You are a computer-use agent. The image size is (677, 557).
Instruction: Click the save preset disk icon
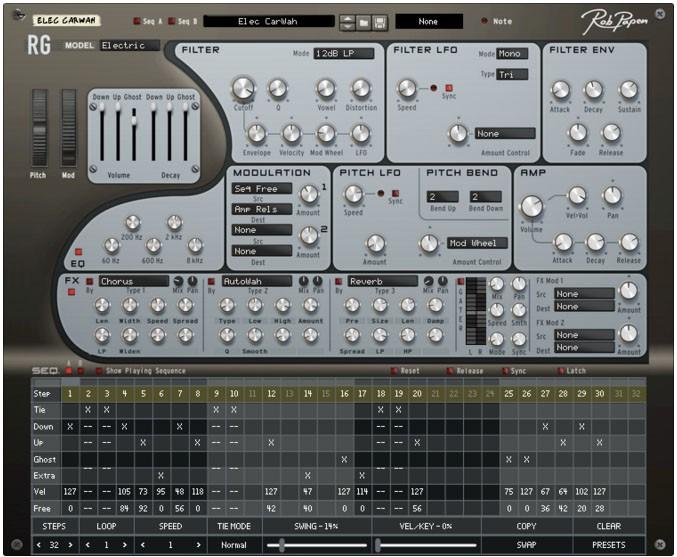(380, 21)
